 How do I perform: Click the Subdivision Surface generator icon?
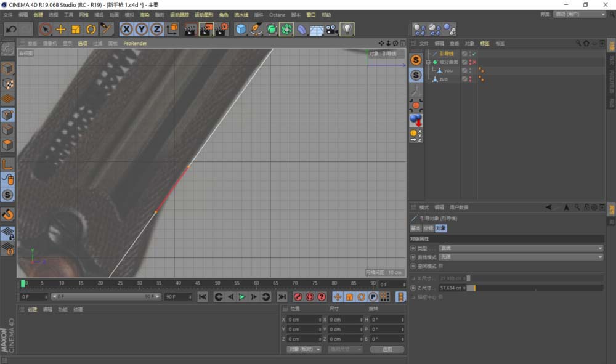(271, 29)
